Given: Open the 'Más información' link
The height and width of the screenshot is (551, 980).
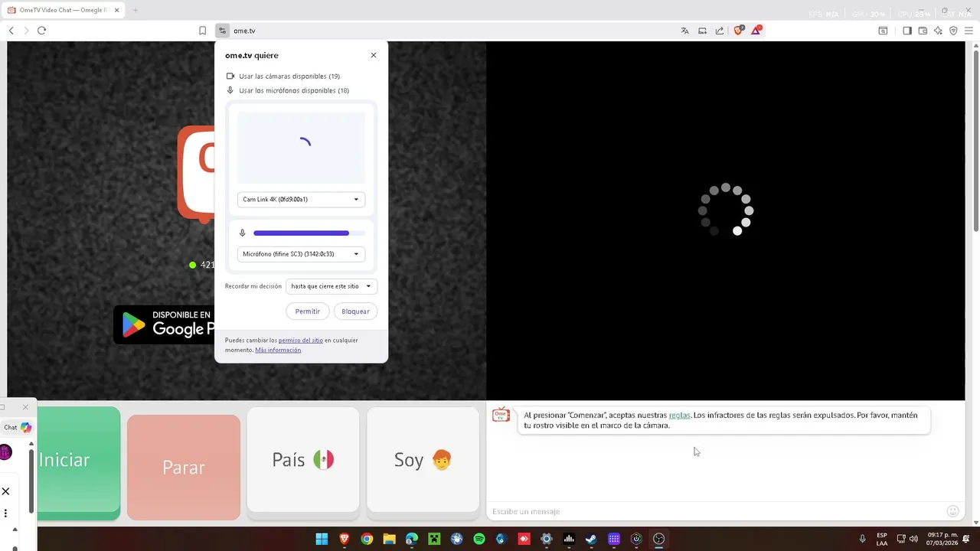Looking at the screenshot, I should tap(278, 350).
